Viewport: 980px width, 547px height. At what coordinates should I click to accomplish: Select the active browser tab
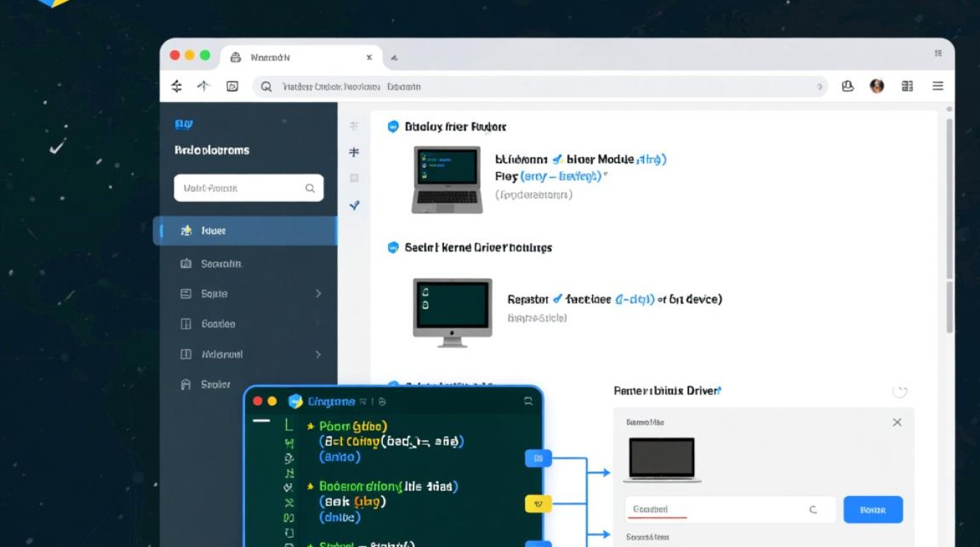[299, 57]
